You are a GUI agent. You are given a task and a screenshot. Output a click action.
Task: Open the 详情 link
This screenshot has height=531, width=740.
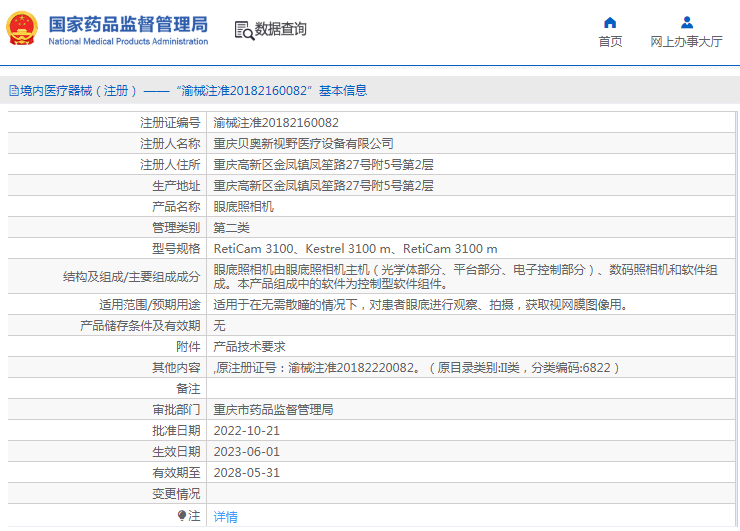coord(226,517)
